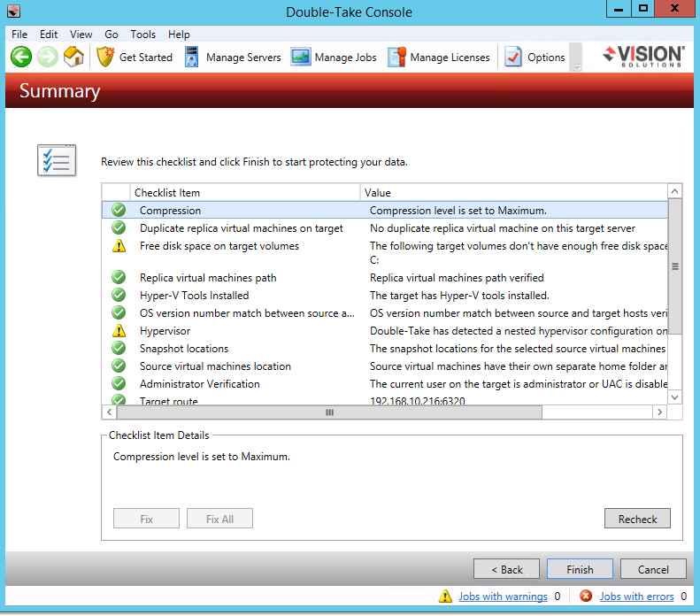Select the Replica virtual machines path row
This screenshot has width=700, height=616.
pos(385,278)
